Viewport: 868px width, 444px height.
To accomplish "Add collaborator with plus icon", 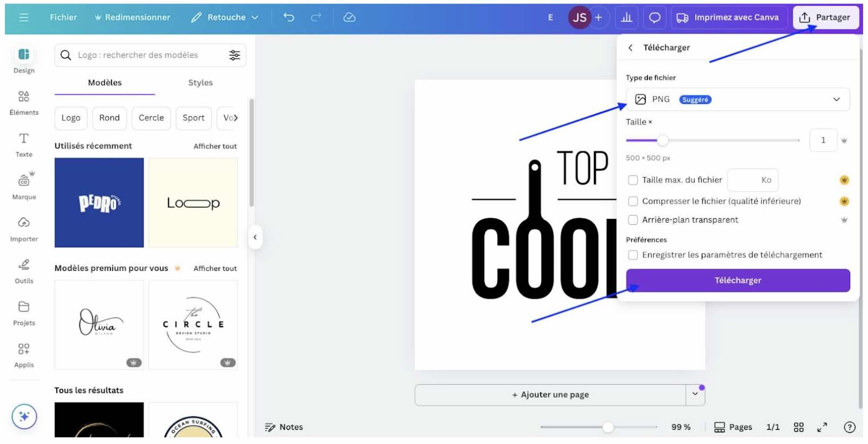I will click(x=598, y=17).
